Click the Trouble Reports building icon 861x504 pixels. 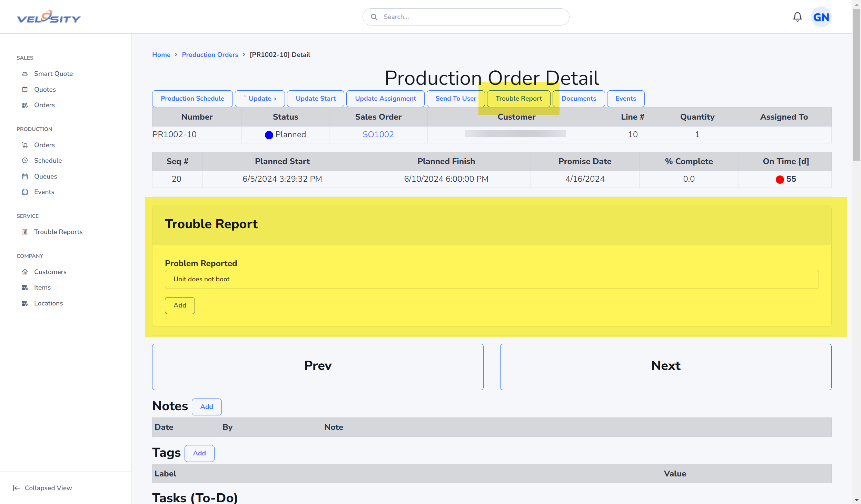click(x=25, y=232)
